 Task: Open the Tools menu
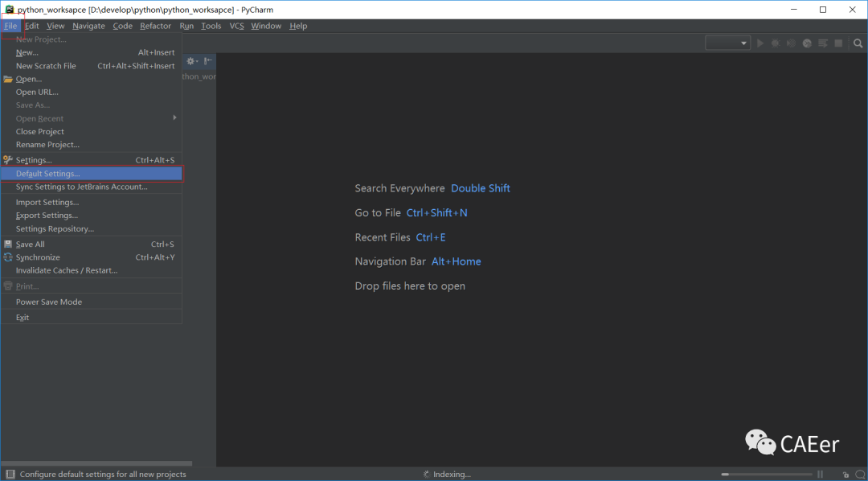pyautogui.click(x=211, y=26)
